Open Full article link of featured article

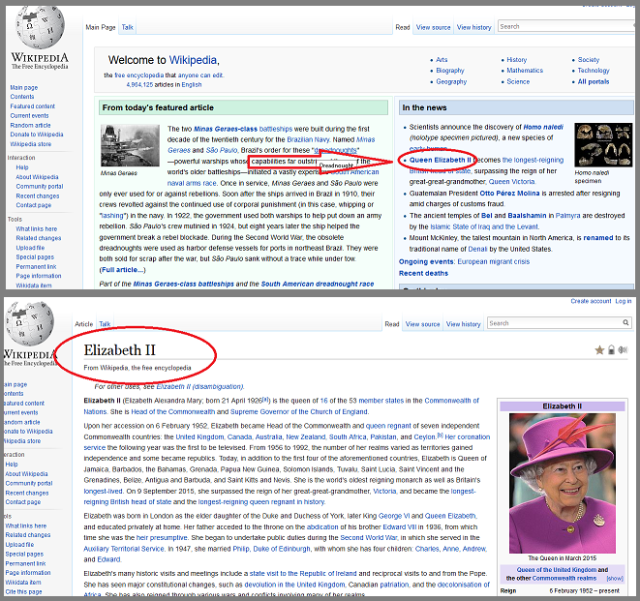(x=122, y=270)
